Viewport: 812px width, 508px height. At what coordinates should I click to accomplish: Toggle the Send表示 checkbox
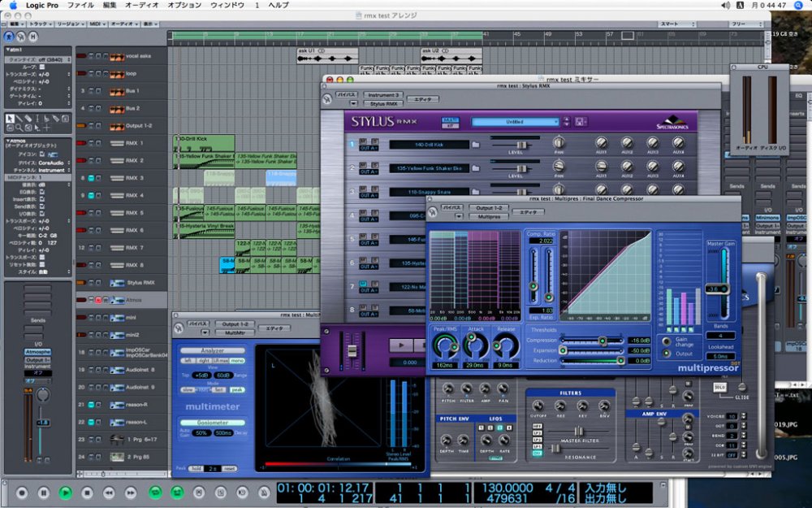click(42, 206)
